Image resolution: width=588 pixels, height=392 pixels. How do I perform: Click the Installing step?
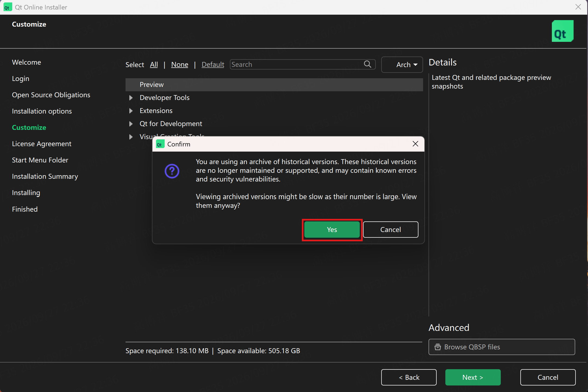coord(26,193)
